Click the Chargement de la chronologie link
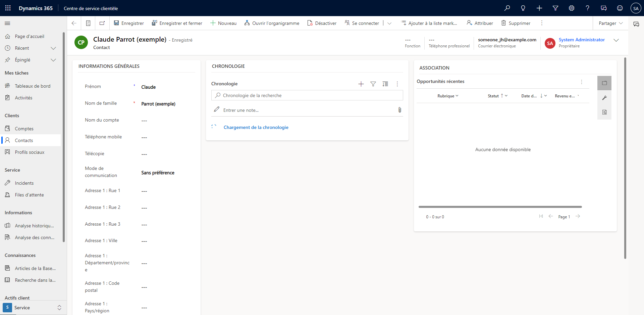The height and width of the screenshot is (315, 644). pos(256,127)
